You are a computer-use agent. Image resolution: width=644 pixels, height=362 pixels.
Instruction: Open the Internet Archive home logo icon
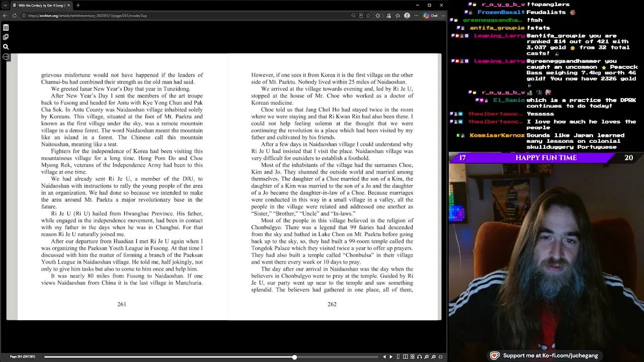pyautogui.click(x=6, y=28)
